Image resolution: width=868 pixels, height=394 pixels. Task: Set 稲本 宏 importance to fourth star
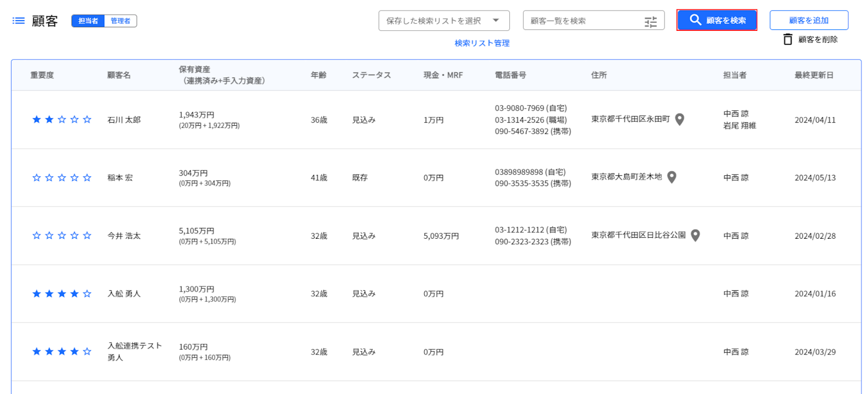pos(74,177)
